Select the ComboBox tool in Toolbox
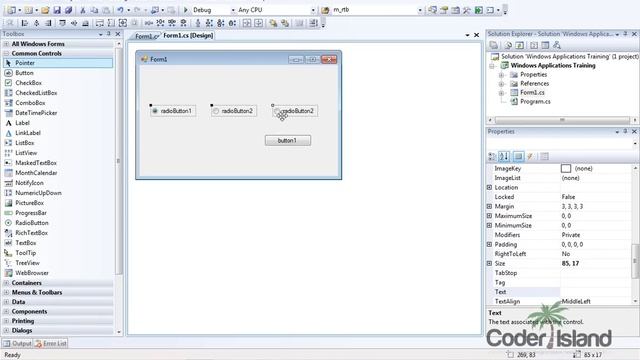The width and height of the screenshot is (640, 360). (x=30, y=103)
